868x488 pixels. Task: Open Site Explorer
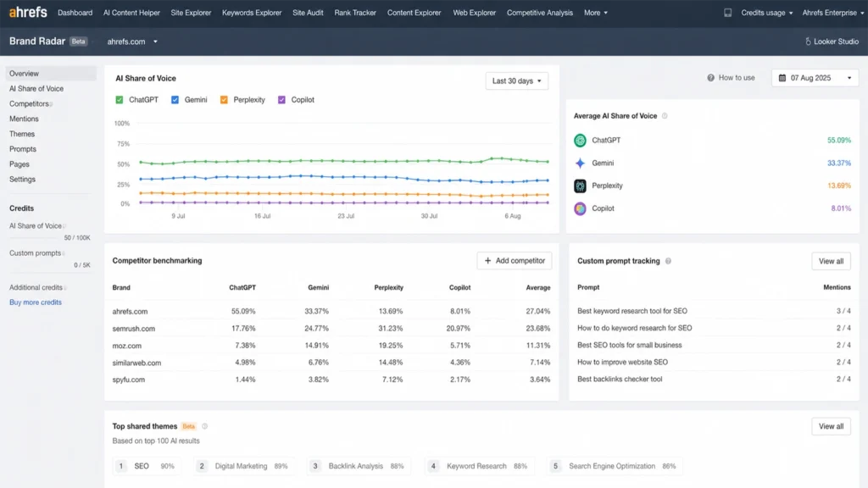pos(191,13)
